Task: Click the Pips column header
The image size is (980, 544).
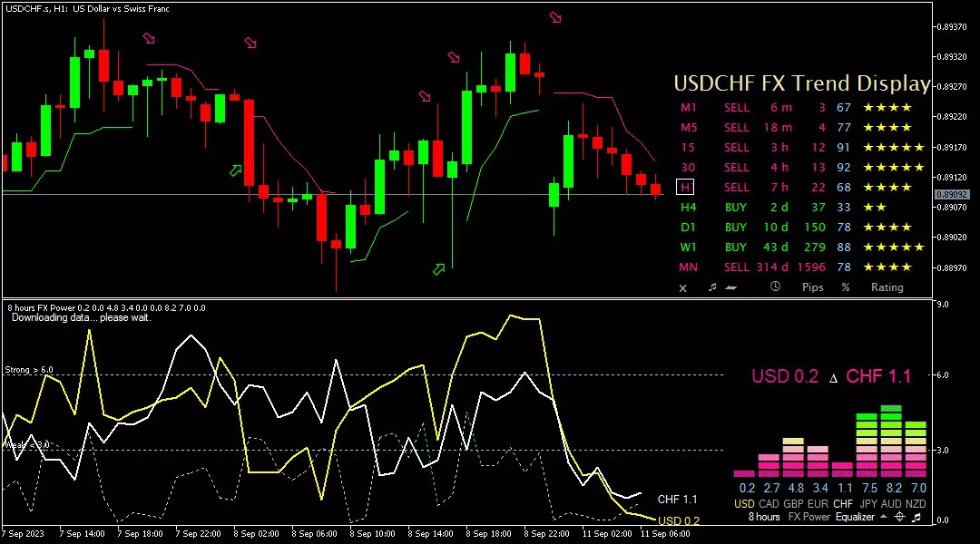Action: click(812, 287)
